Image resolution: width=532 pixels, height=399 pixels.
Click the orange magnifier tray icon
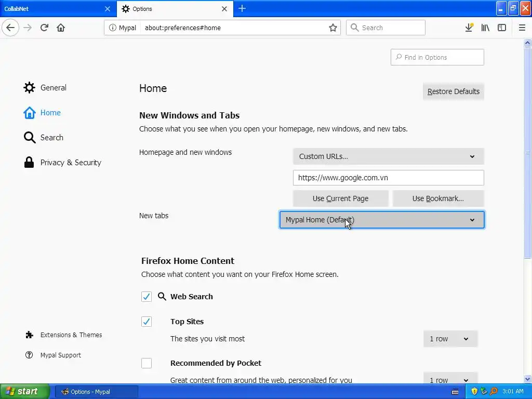tap(494, 391)
